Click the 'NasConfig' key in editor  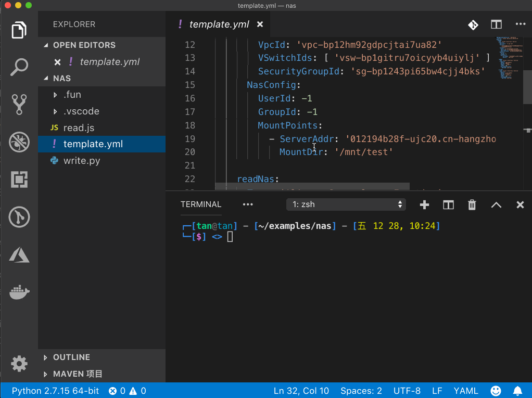tap(271, 85)
